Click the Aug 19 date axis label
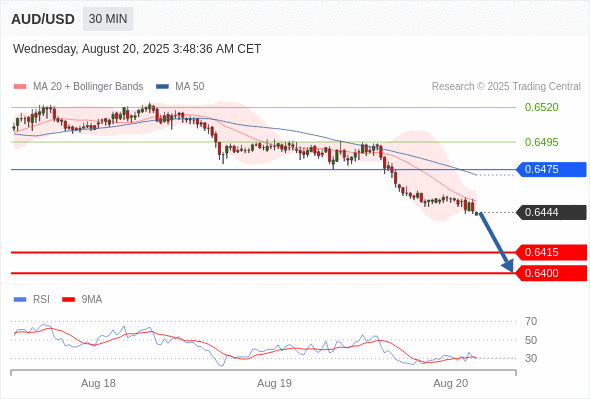Image resolution: width=590 pixels, height=400 pixels. coord(274,383)
